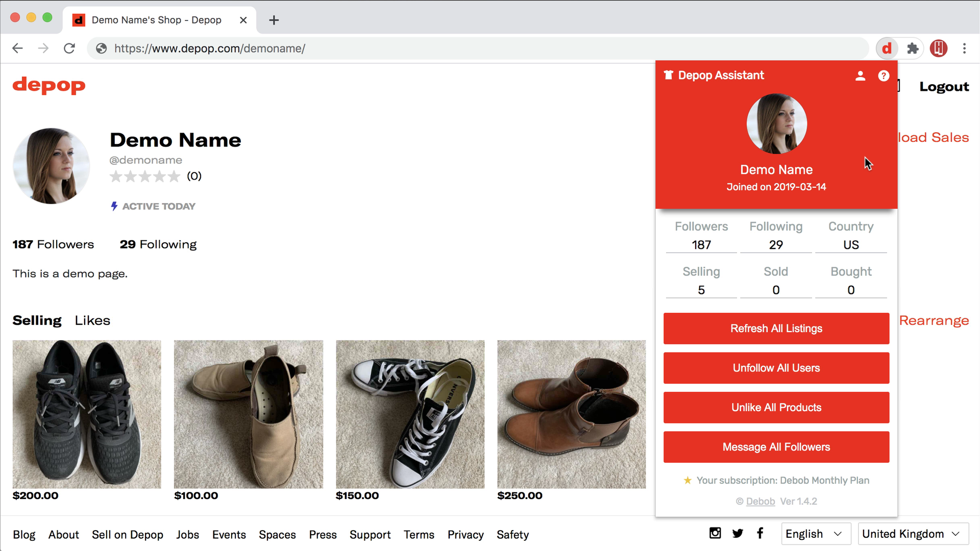
Task: Open a new browser tab with plus button
Action: click(x=274, y=20)
